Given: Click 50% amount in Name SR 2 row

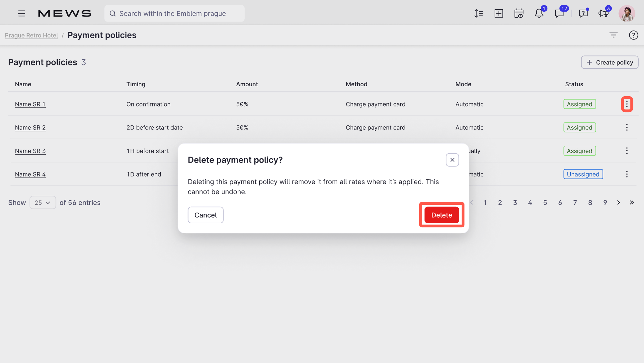Looking at the screenshot, I should pyautogui.click(x=242, y=127).
